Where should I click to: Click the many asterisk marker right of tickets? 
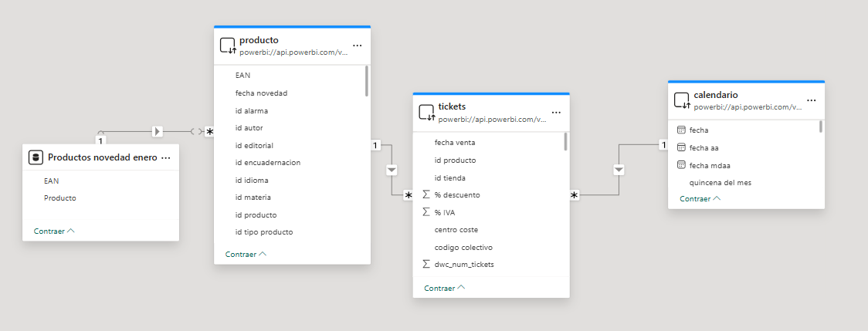pos(575,195)
